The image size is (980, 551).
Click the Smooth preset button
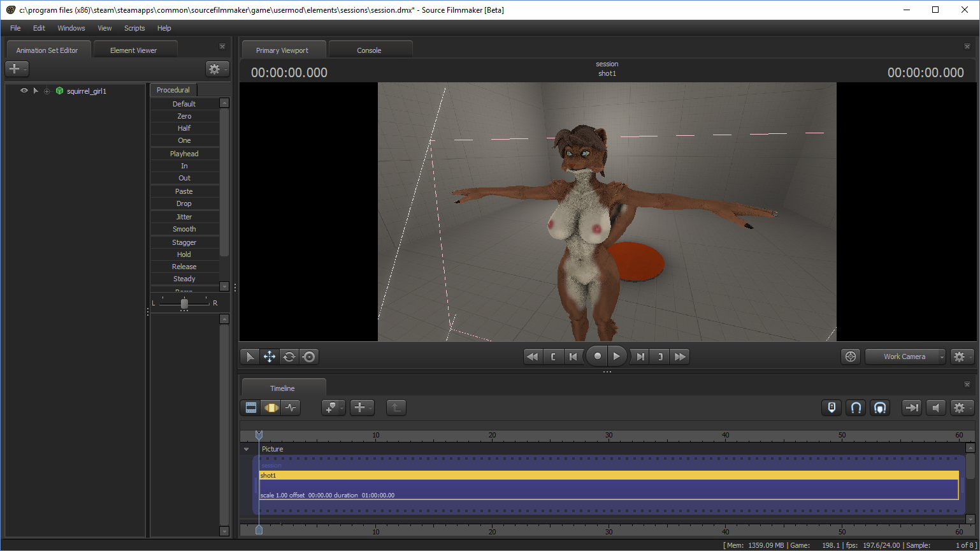[184, 229]
